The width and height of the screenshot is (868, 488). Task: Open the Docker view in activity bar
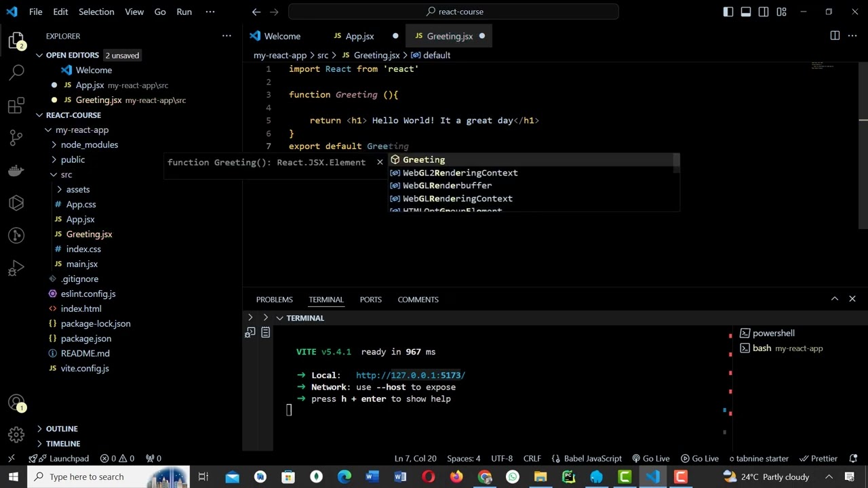(x=16, y=170)
